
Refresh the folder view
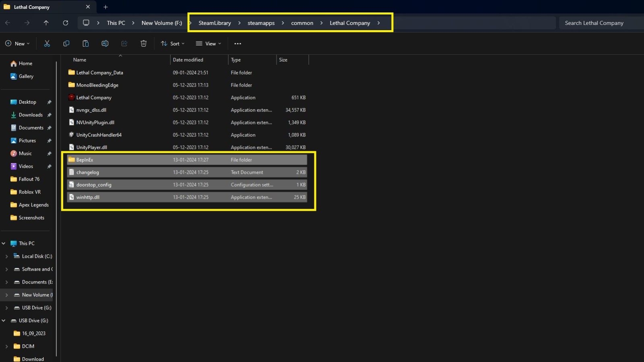(66, 23)
